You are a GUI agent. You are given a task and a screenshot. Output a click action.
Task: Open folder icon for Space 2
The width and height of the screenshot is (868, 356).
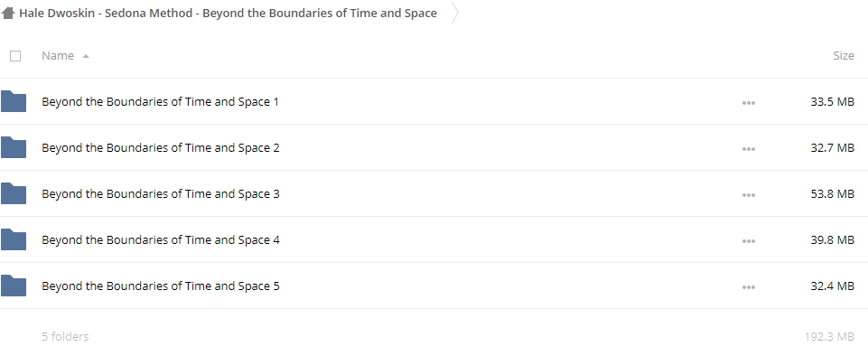coord(14,148)
